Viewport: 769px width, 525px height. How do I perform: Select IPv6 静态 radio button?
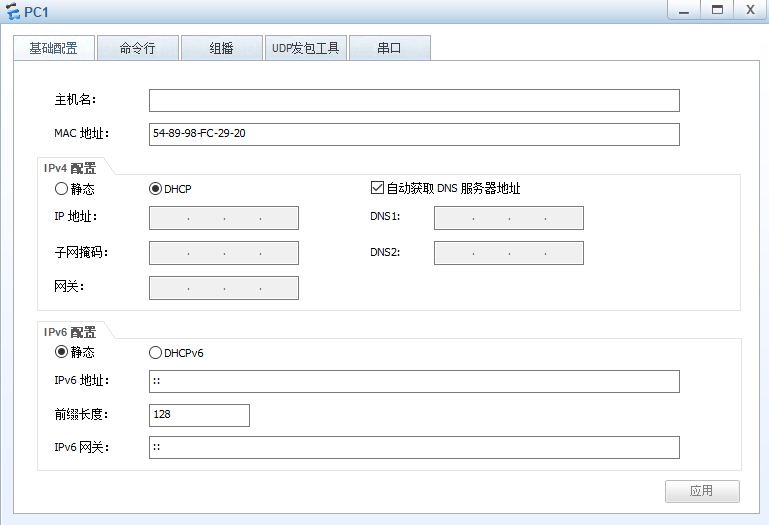61,352
